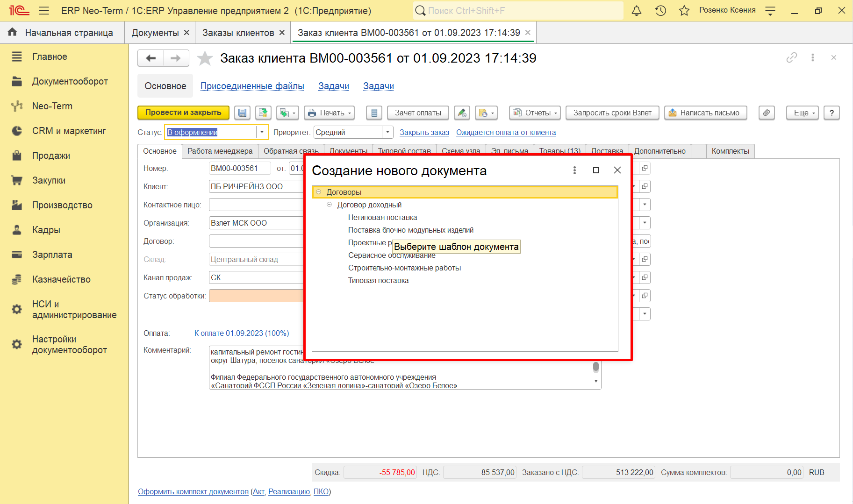Navigate back with left arrow
This screenshot has width=853, height=504.
[151, 58]
